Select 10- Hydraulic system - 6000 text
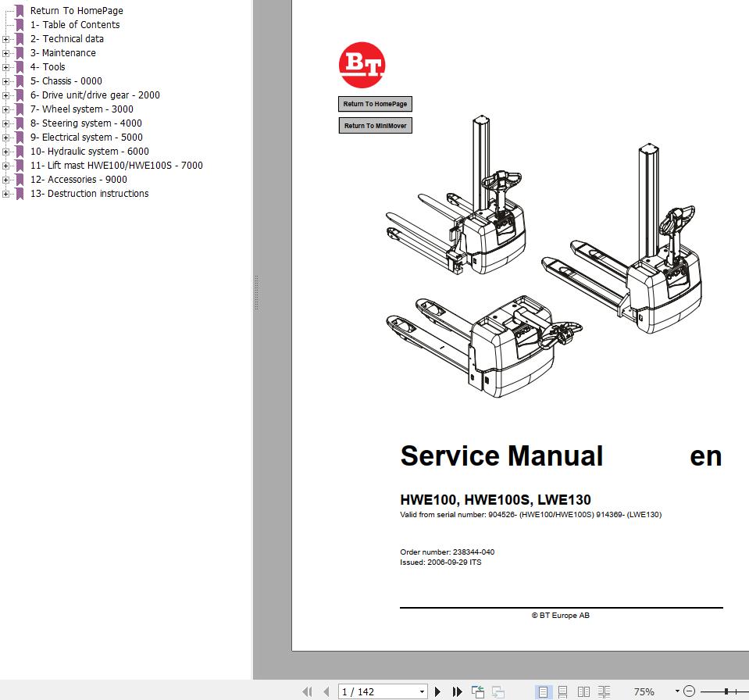Screen dimensions: 749x700 tap(90, 152)
